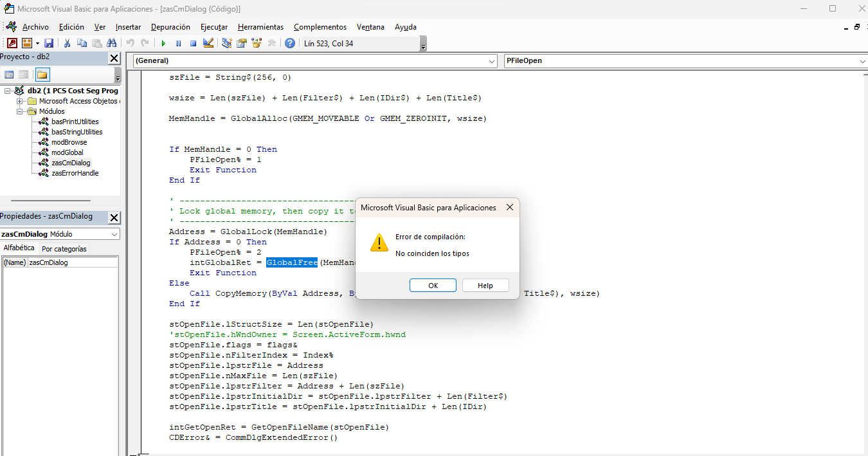868x456 pixels.
Task: Restore the inner code window button
Action: [x=856, y=27]
